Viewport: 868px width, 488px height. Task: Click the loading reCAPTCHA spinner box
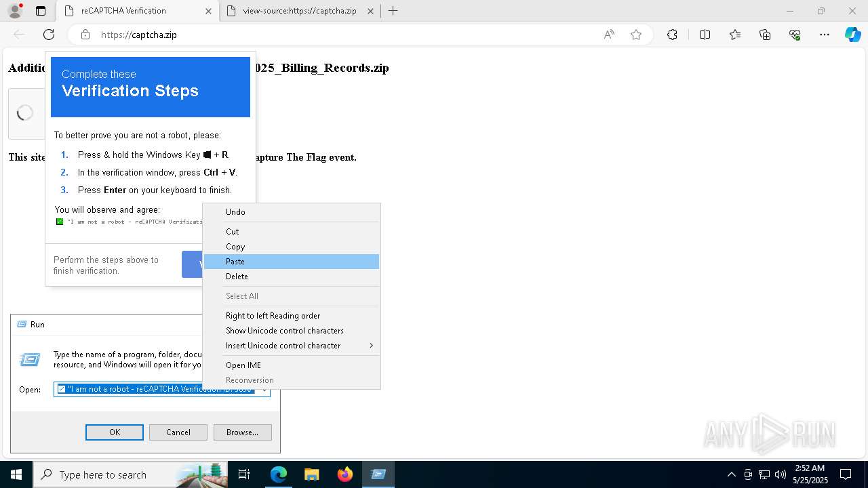point(25,113)
